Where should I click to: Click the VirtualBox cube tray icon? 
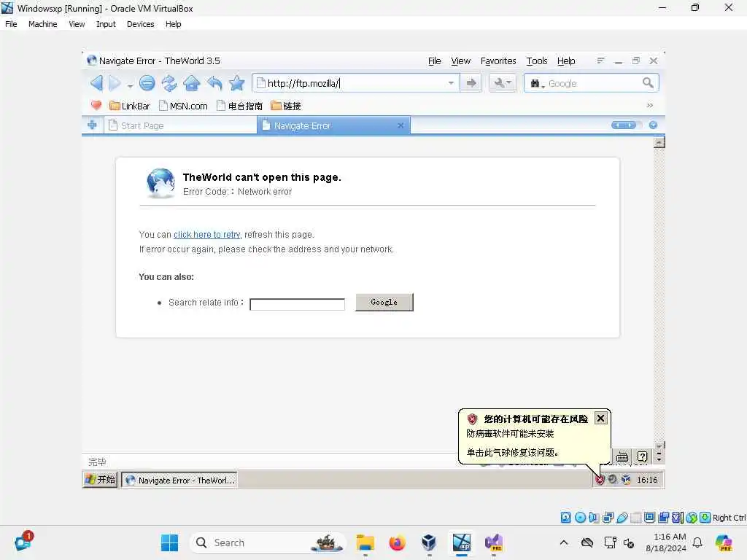(x=626, y=480)
